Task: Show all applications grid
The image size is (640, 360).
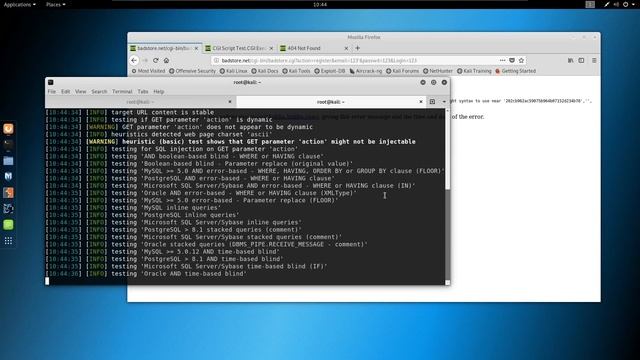Action: coord(8,241)
